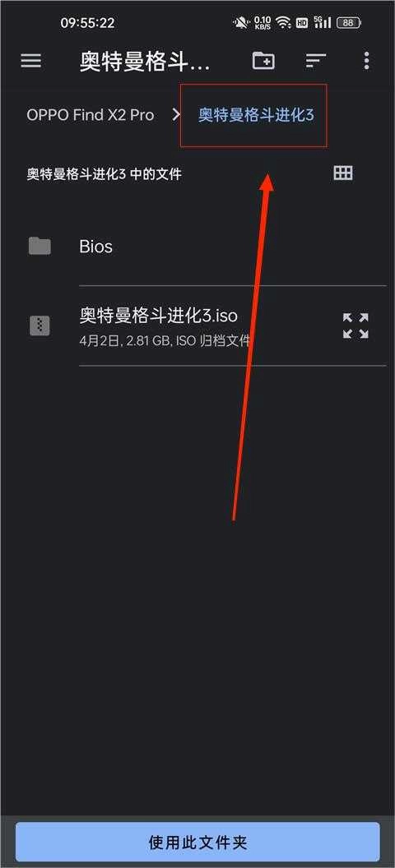395x868 pixels.
Task: Switch to grid view layout
Action: coord(343,173)
